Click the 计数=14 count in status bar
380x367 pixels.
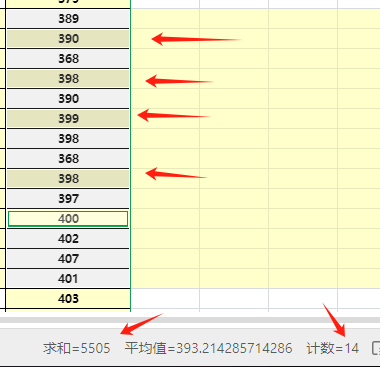[332, 348]
